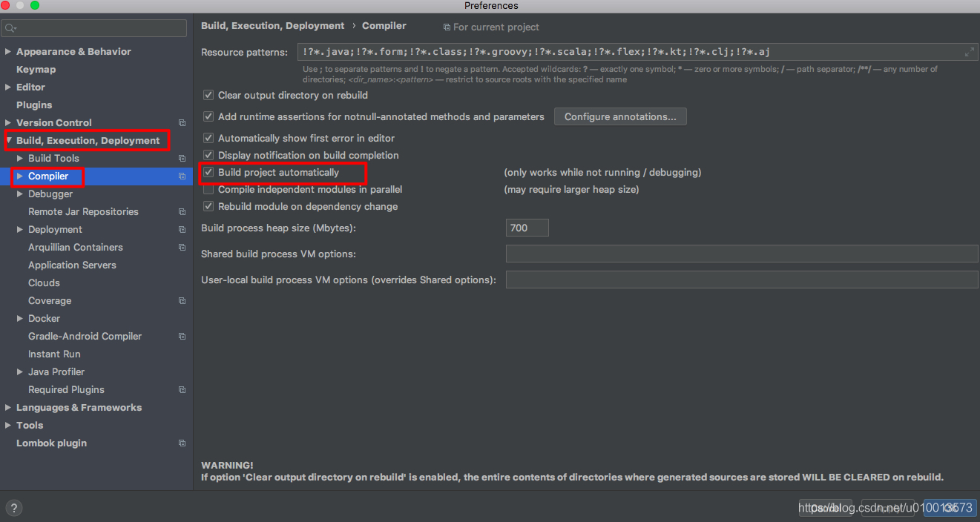980x522 pixels.
Task: Toggle Build project automatically checkbox
Action: [208, 172]
